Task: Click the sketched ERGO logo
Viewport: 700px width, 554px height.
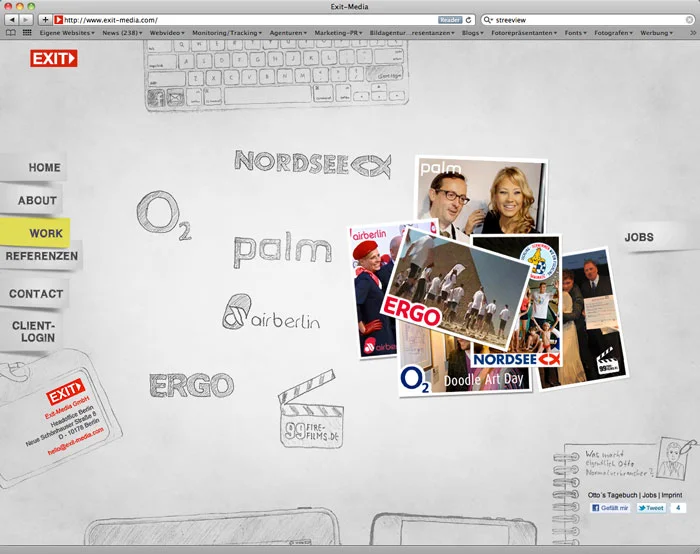Action: (191, 385)
